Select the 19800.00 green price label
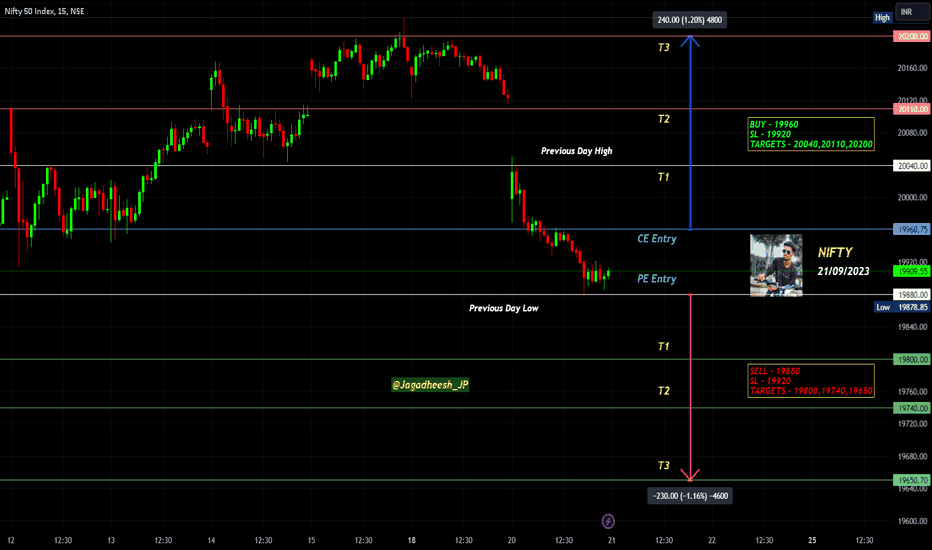Image resolution: width=932 pixels, height=550 pixels. click(x=911, y=359)
